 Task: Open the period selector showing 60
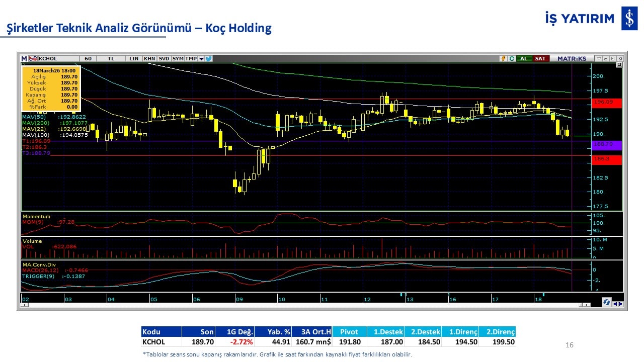(x=88, y=58)
